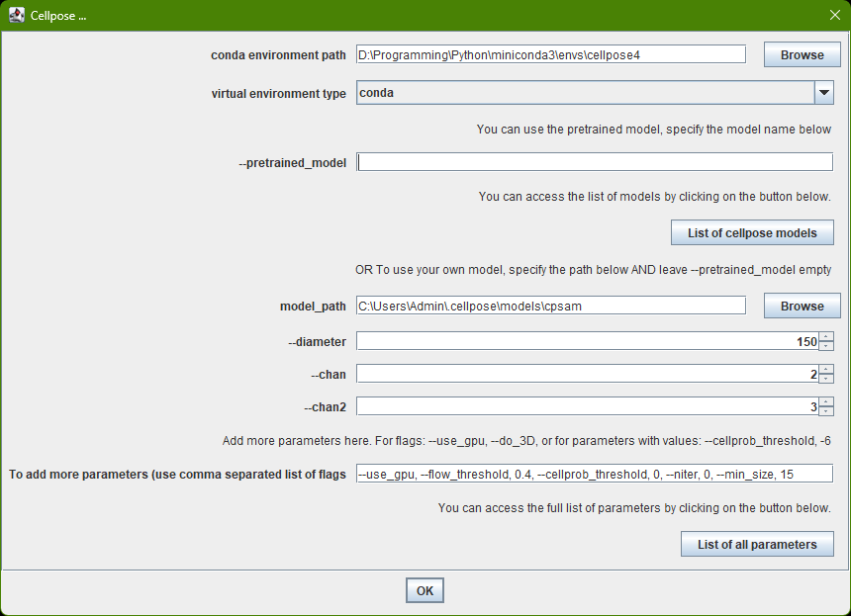Click the empty --pretrained_model input field
Viewport: 851px width, 616px height.
coord(594,161)
